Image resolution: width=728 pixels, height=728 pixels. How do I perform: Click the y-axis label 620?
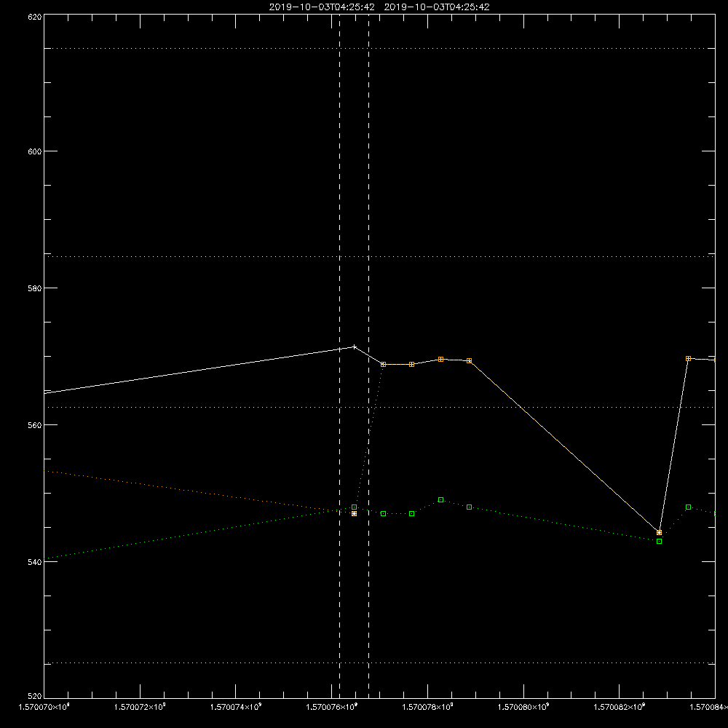coord(35,17)
